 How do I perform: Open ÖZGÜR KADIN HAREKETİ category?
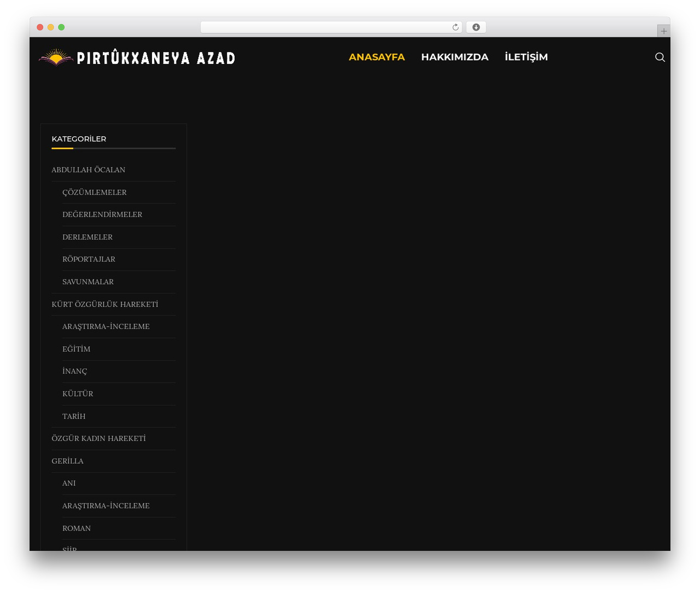coord(98,438)
